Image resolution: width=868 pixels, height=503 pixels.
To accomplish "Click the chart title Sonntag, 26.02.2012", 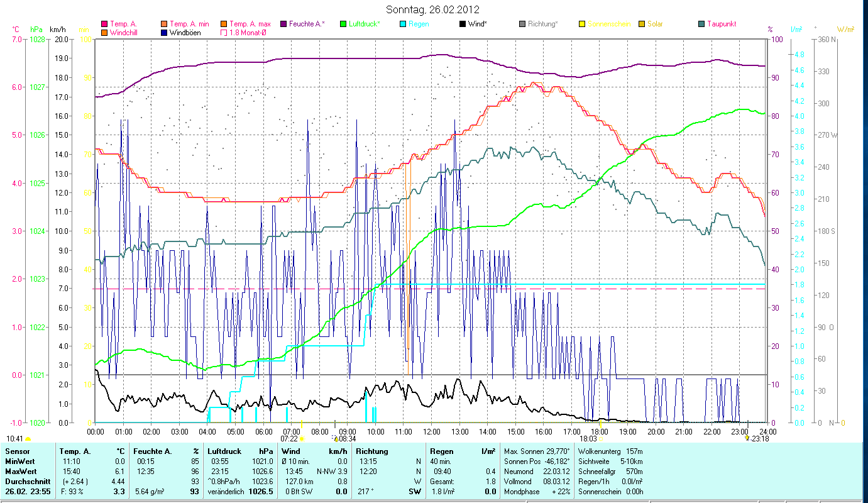I will [x=433, y=9].
